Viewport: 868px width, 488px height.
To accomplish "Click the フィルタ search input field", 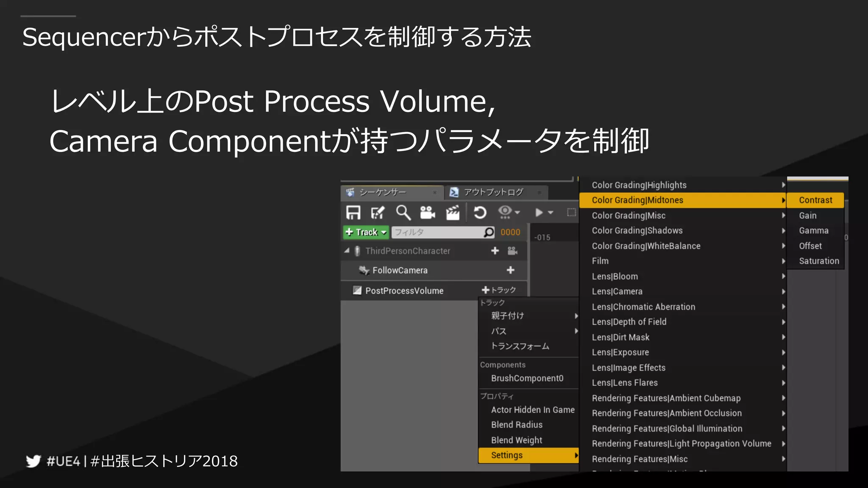I will 437,232.
